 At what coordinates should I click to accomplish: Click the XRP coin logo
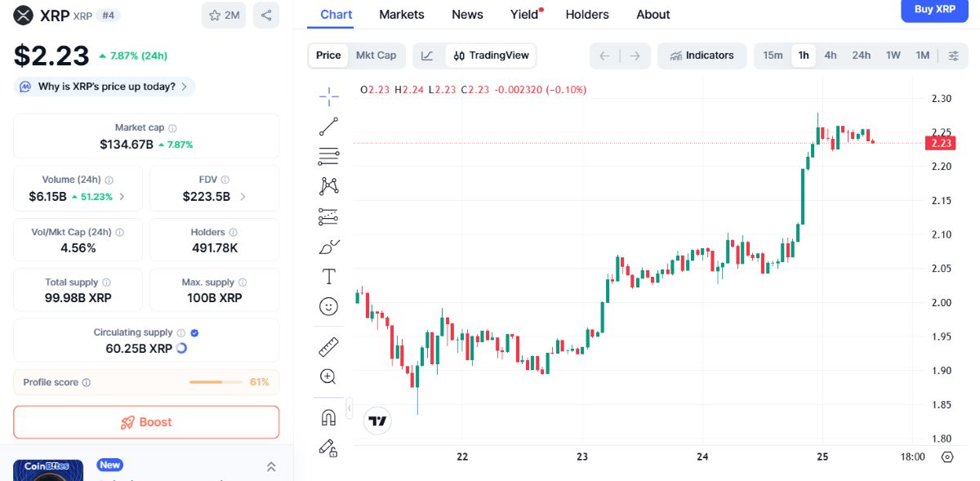coord(23,15)
